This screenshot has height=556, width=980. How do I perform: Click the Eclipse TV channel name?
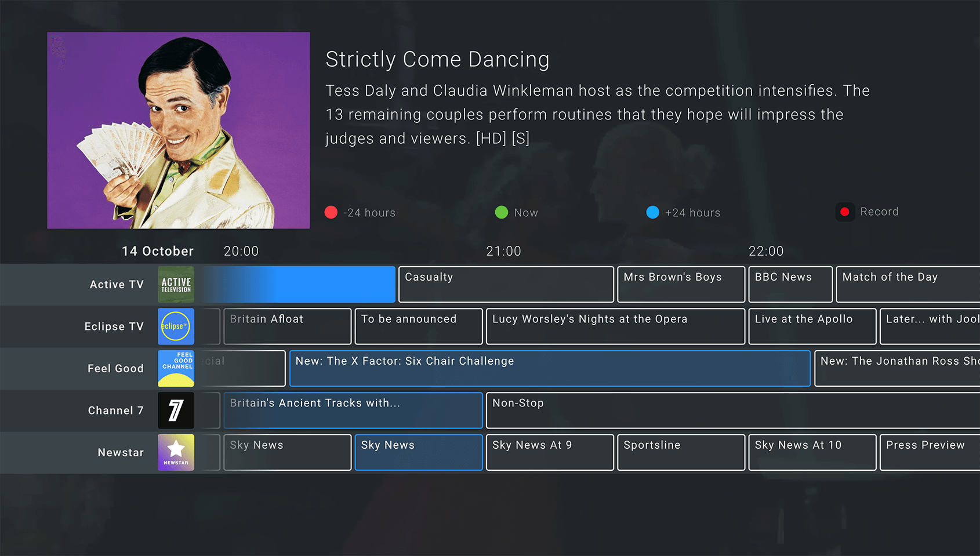click(x=114, y=326)
